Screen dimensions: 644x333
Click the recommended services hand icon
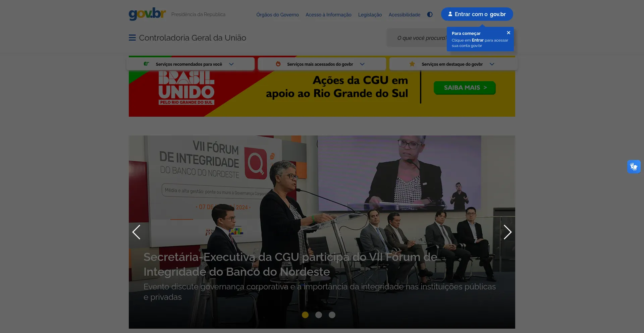pyautogui.click(x=146, y=64)
